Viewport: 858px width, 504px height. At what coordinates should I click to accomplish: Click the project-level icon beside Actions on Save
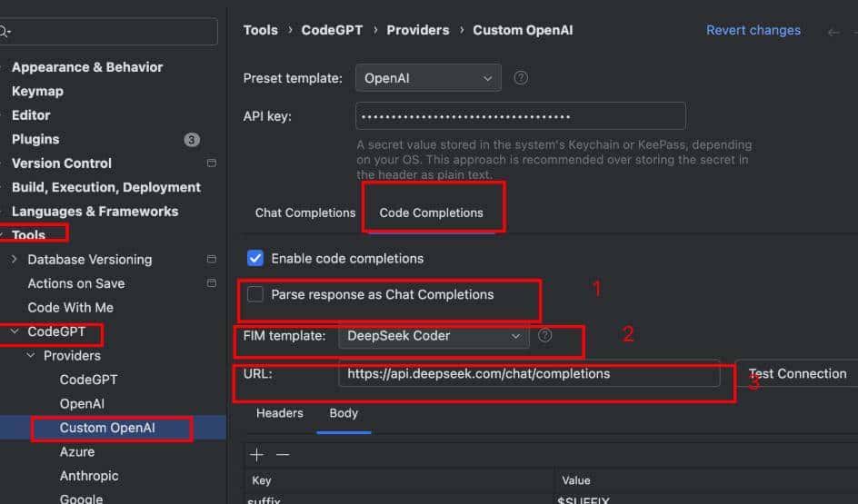click(211, 283)
